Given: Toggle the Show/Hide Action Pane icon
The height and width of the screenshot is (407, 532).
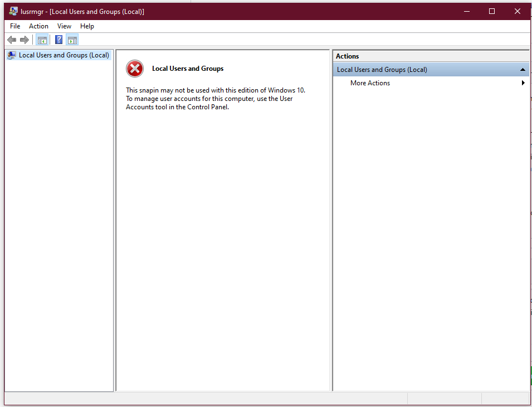Looking at the screenshot, I should click(72, 40).
